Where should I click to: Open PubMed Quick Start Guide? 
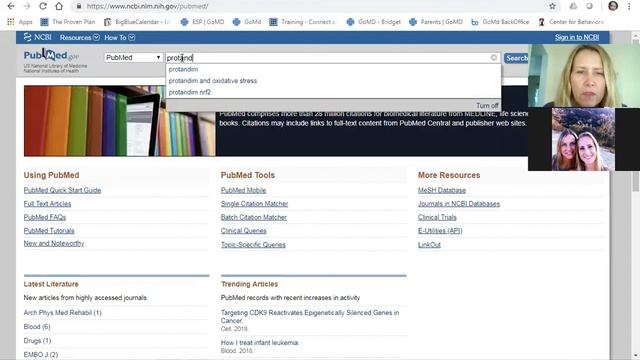coord(62,190)
